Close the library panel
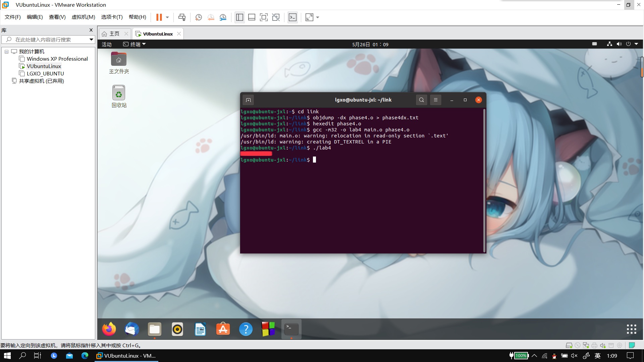 pos(91,30)
